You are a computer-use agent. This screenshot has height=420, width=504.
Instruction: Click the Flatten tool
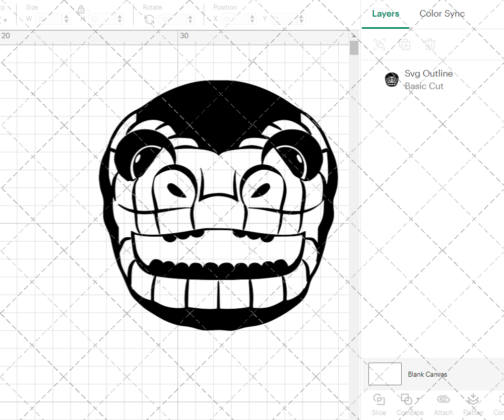pyautogui.click(x=473, y=404)
